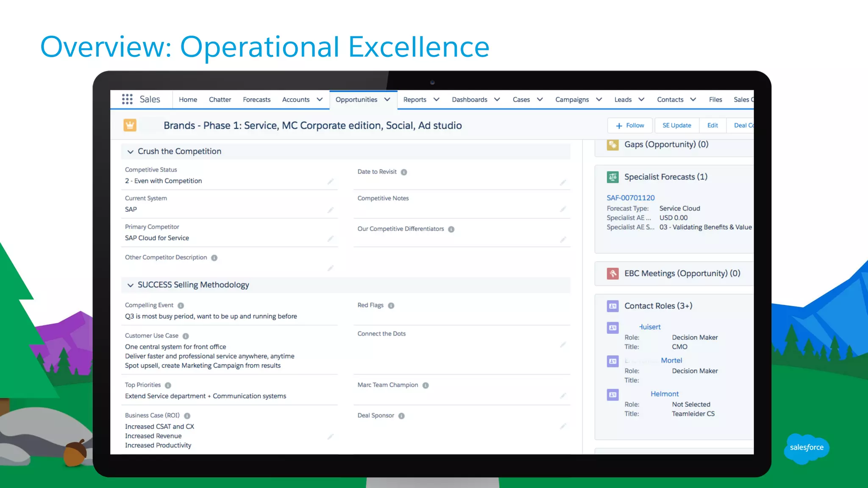
Task: Go to the Home tab
Action: (188, 100)
